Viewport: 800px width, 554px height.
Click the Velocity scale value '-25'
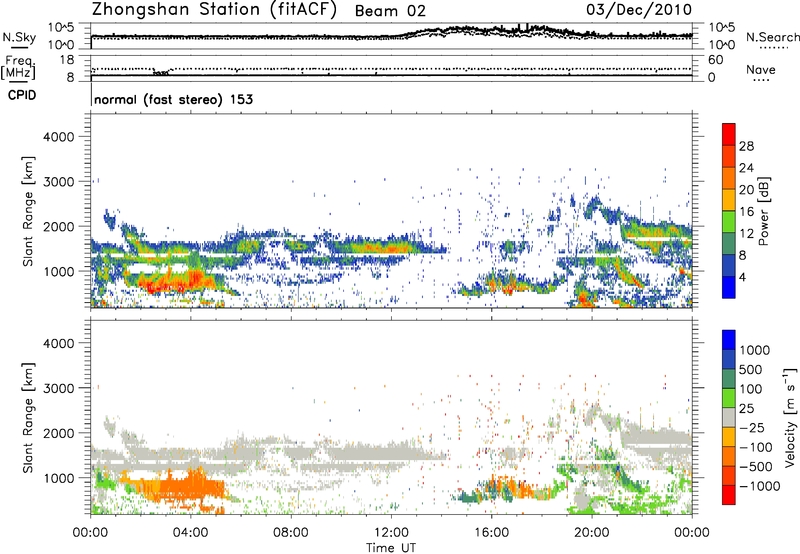click(752, 428)
